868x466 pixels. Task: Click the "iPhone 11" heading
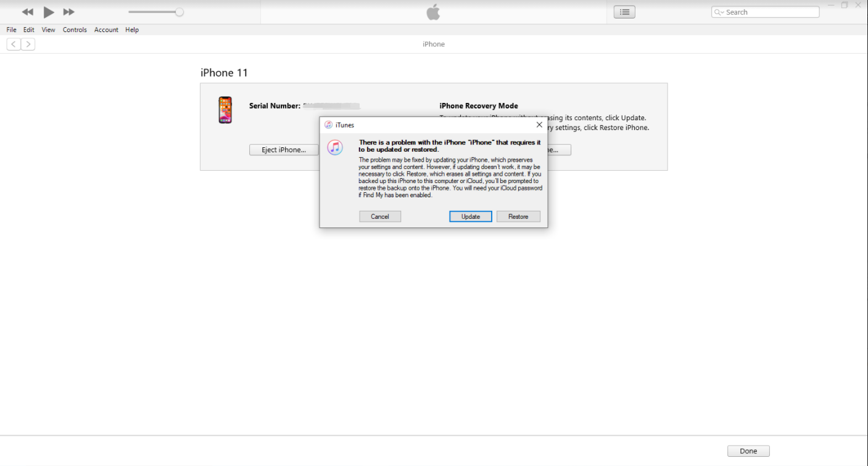224,73
